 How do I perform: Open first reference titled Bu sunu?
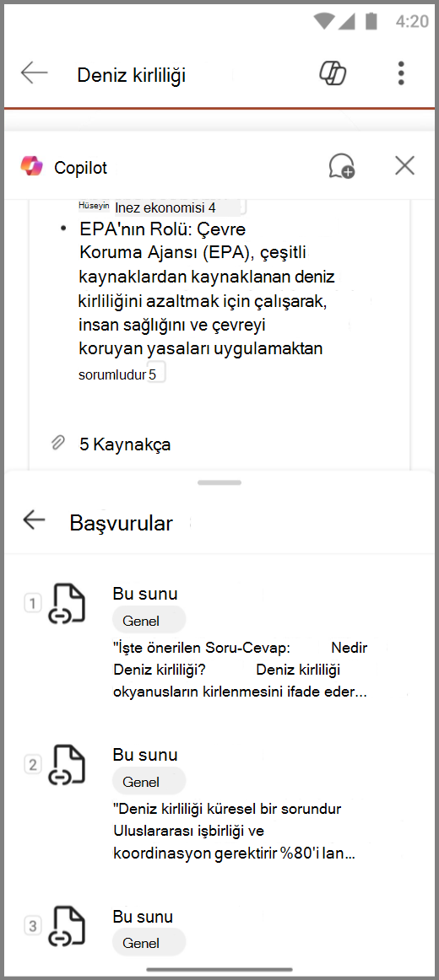pyautogui.click(x=145, y=593)
